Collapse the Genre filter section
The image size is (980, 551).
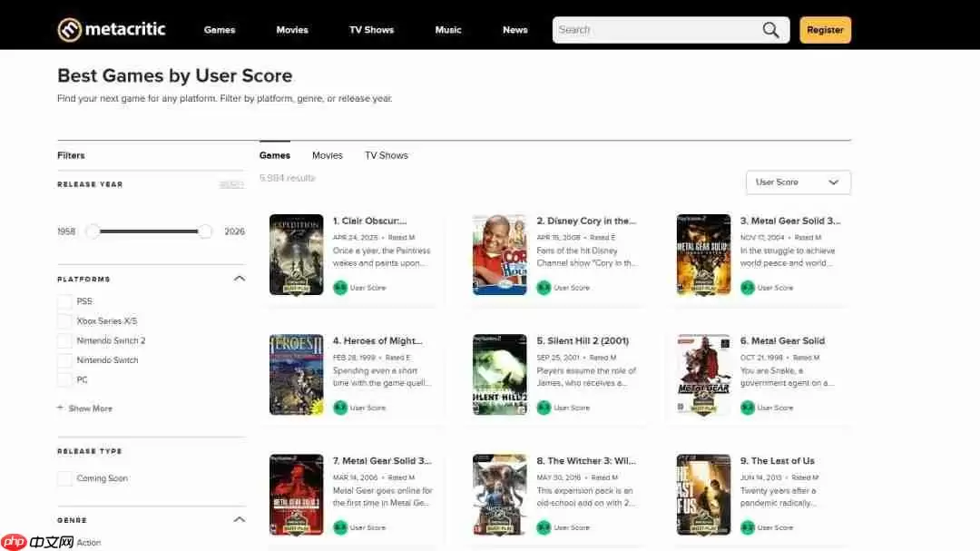(x=240, y=520)
